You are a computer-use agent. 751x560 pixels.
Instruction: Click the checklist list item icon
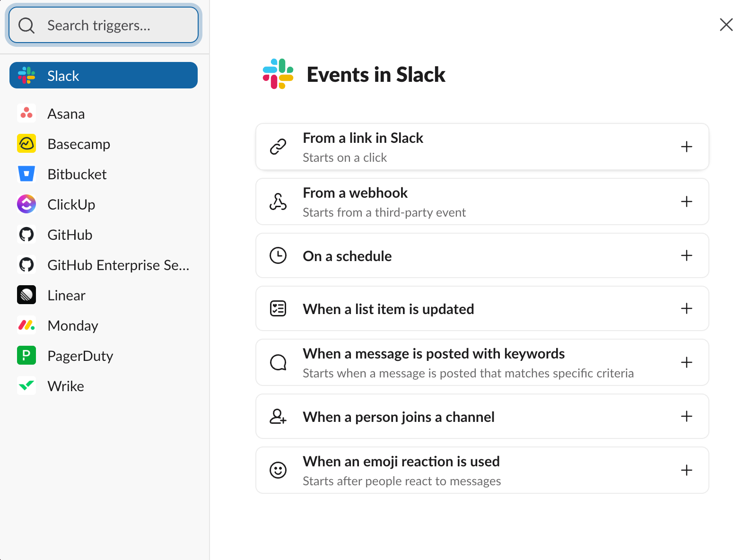click(278, 308)
